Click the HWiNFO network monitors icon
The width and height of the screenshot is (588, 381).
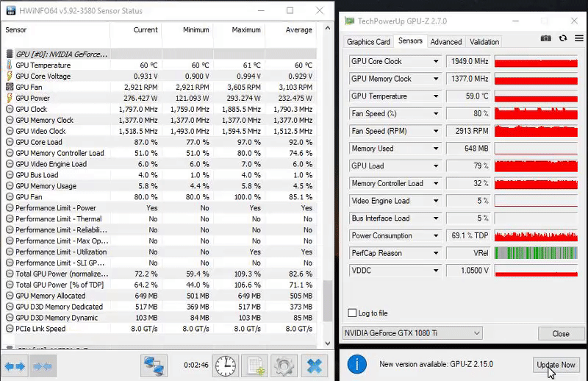coord(154,366)
